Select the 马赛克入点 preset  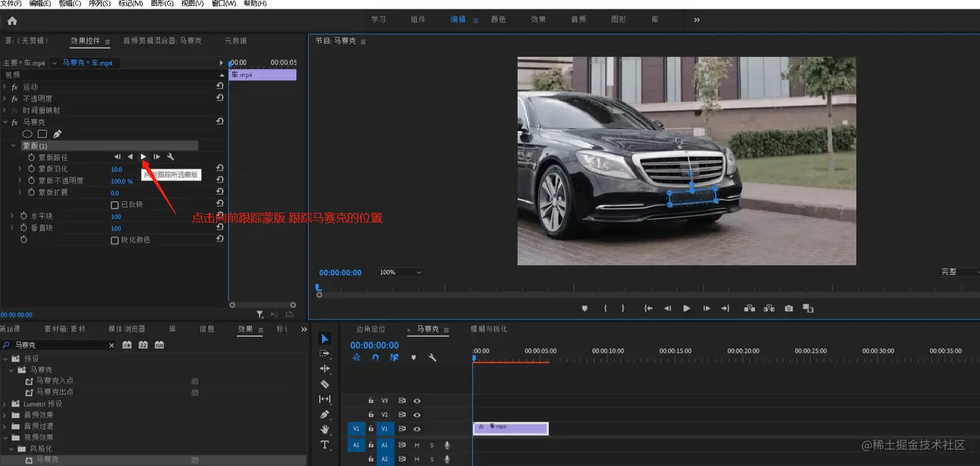click(54, 380)
